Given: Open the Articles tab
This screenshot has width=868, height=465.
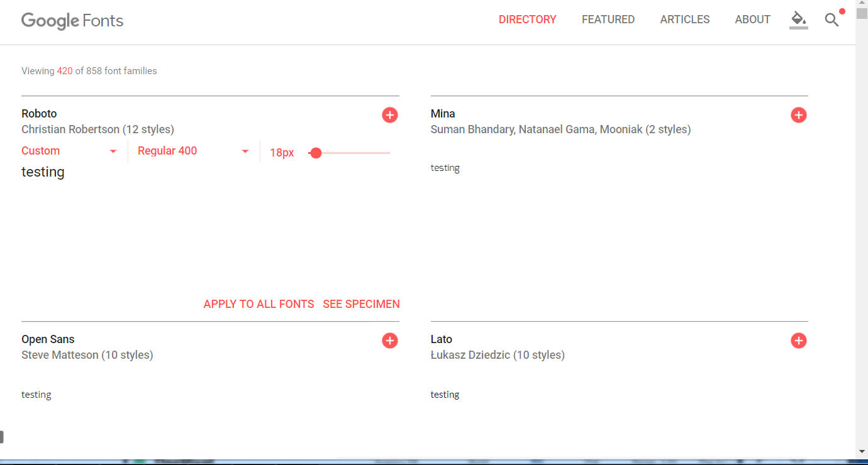Looking at the screenshot, I should point(685,19).
